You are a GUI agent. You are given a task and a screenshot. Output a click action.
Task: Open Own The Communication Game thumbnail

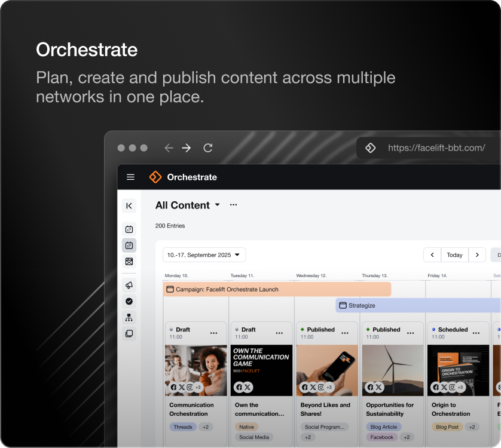(x=262, y=370)
